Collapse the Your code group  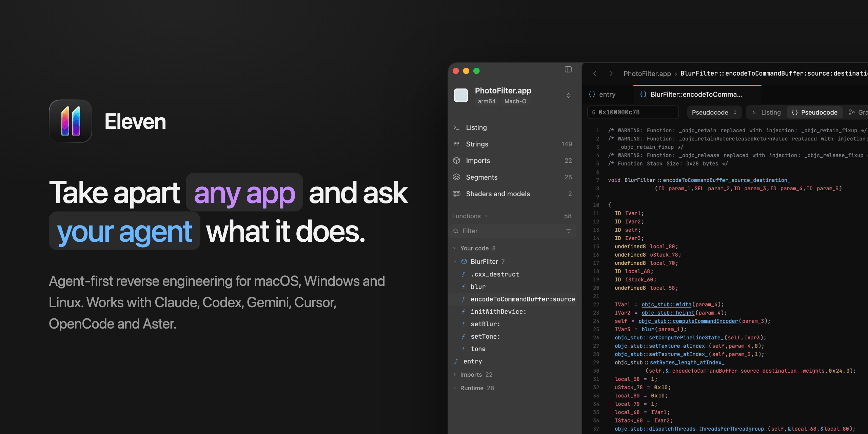[455, 248]
